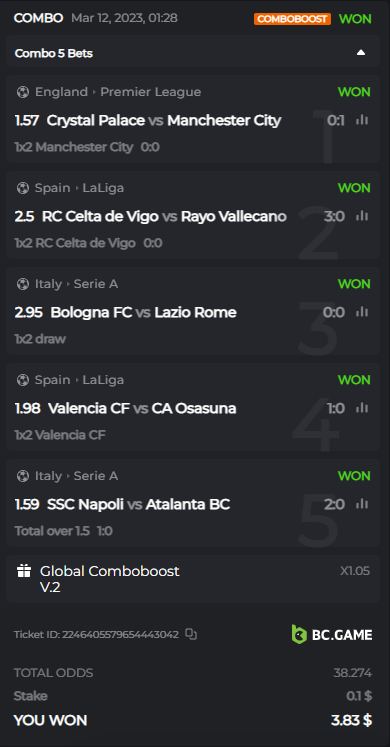Click the Global Comboboost V.2 row
The image size is (390, 747).
point(193,579)
